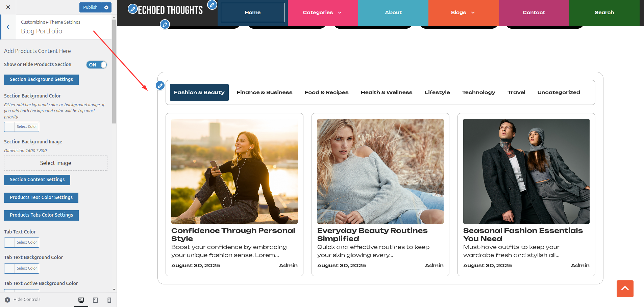The height and width of the screenshot is (307, 644).
Task: Switch to the Technology tab
Action: (478, 92)
